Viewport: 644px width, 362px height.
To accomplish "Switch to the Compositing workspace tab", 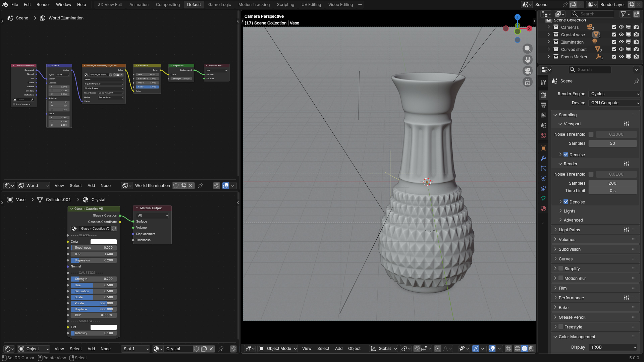I will pos(168,5).
